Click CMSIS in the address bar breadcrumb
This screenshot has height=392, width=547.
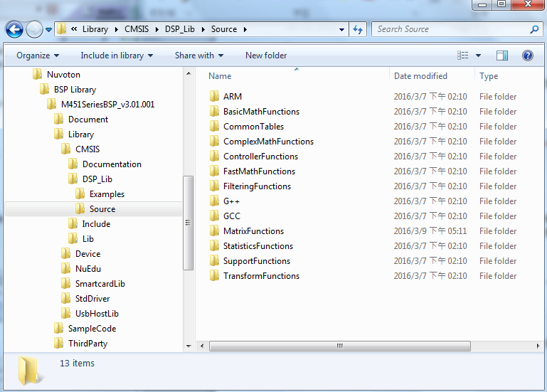[x=137, y=29]
